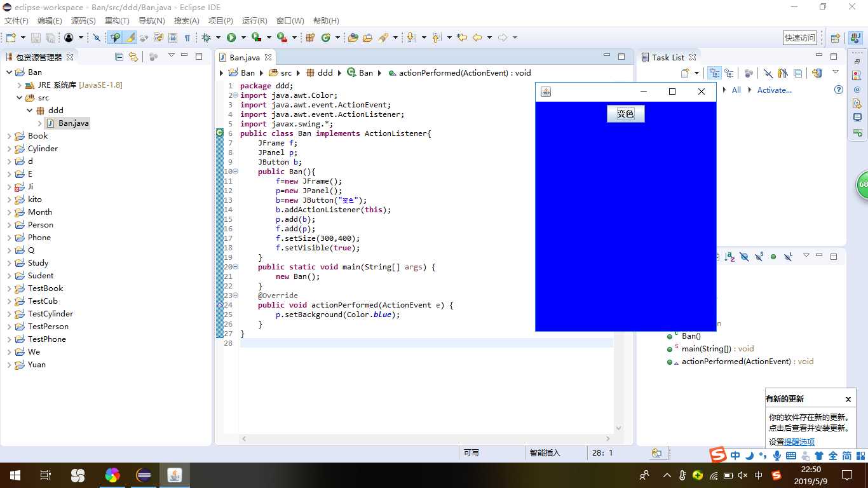Select TestCylinder project in Package Explorer
The image size is (868, 488).
(50, 314)
